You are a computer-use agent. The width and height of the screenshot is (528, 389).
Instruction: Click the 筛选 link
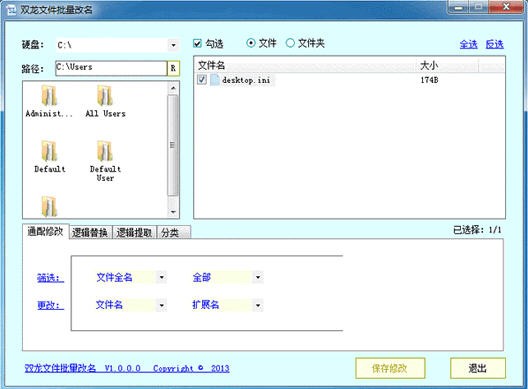pos(51,278)
